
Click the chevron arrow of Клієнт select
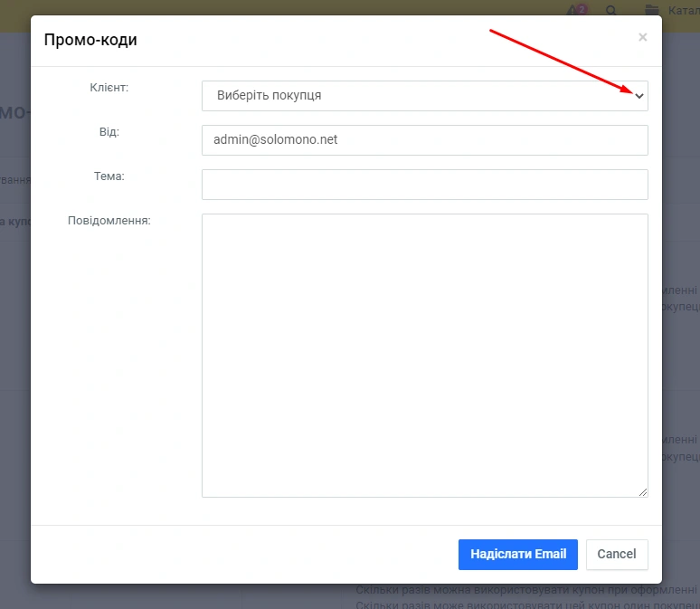pyautogui.click(x=639, y=96)
